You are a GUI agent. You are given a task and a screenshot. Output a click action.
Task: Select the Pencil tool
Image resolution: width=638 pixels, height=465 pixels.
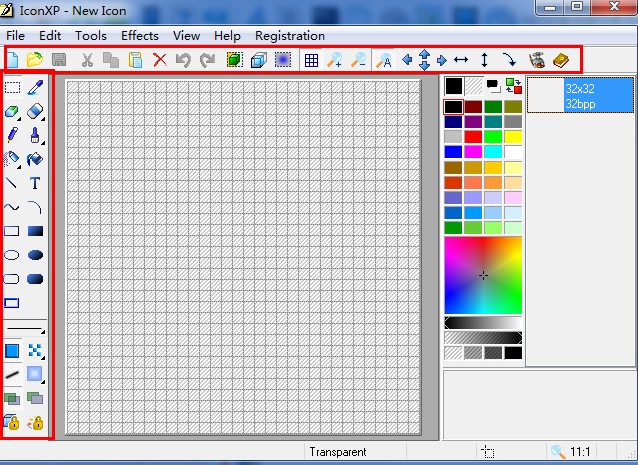[x=13, y=135]
